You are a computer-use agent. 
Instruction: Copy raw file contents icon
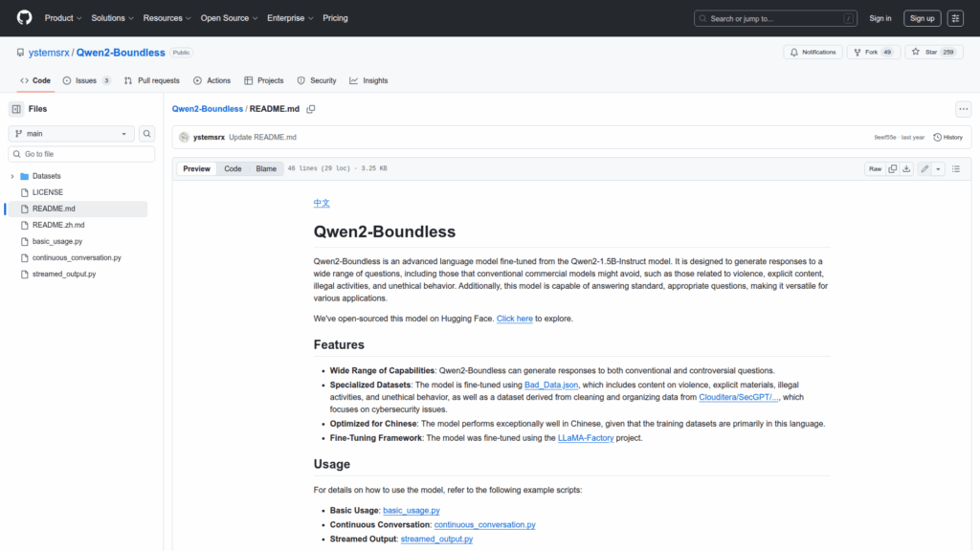[x=892, y=169]
